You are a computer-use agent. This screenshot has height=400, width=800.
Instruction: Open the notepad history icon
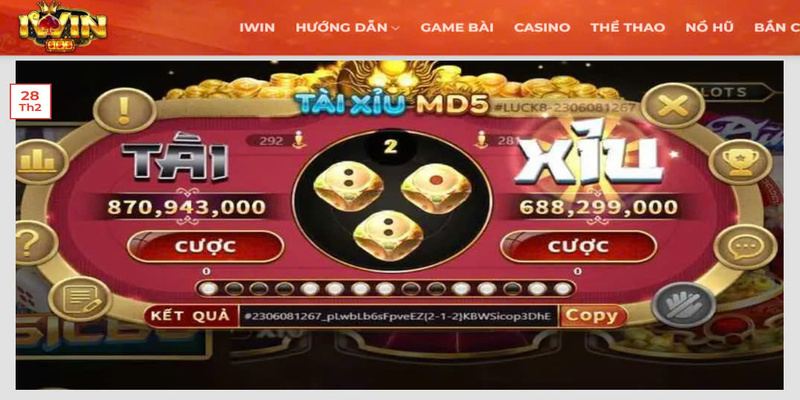pyautogui.click(x=80, y=299)
